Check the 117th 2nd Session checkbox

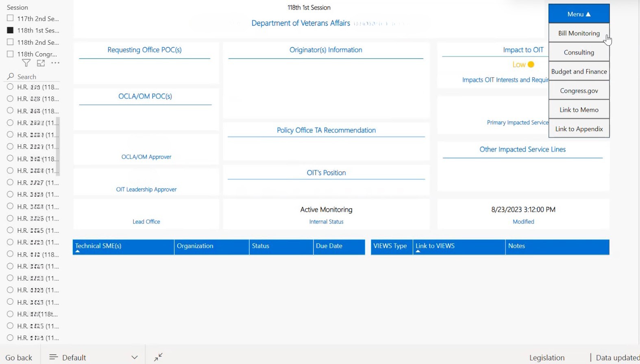[x=10, y=18]
